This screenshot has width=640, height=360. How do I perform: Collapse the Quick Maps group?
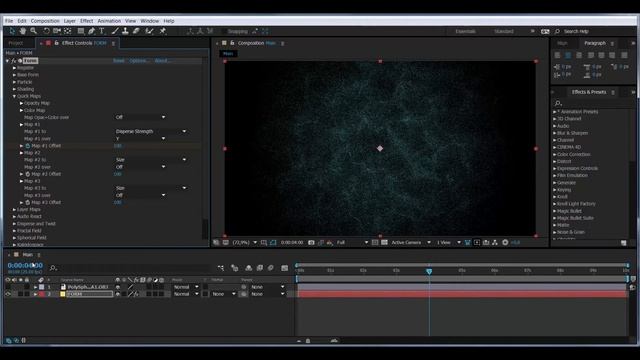(x=14, y=96)
